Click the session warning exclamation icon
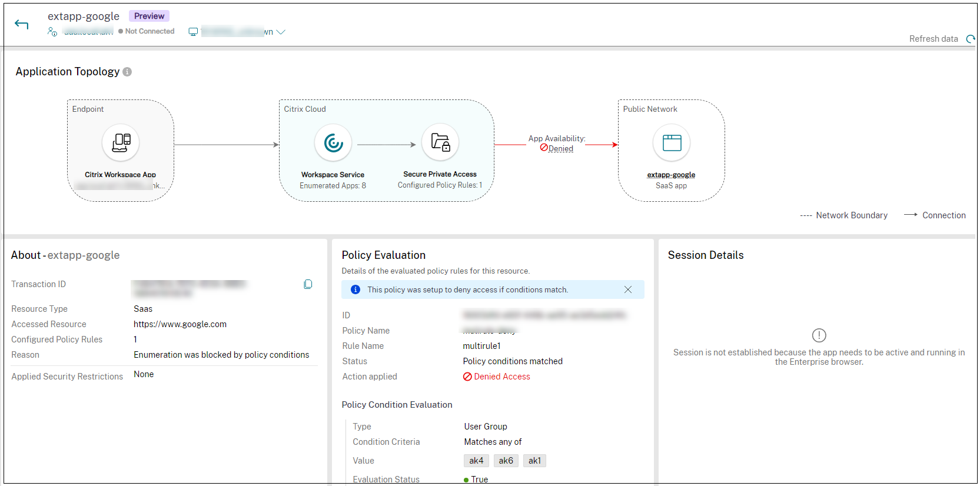The image size is (980, 486). pyautogui.click(x=819, y=335)
